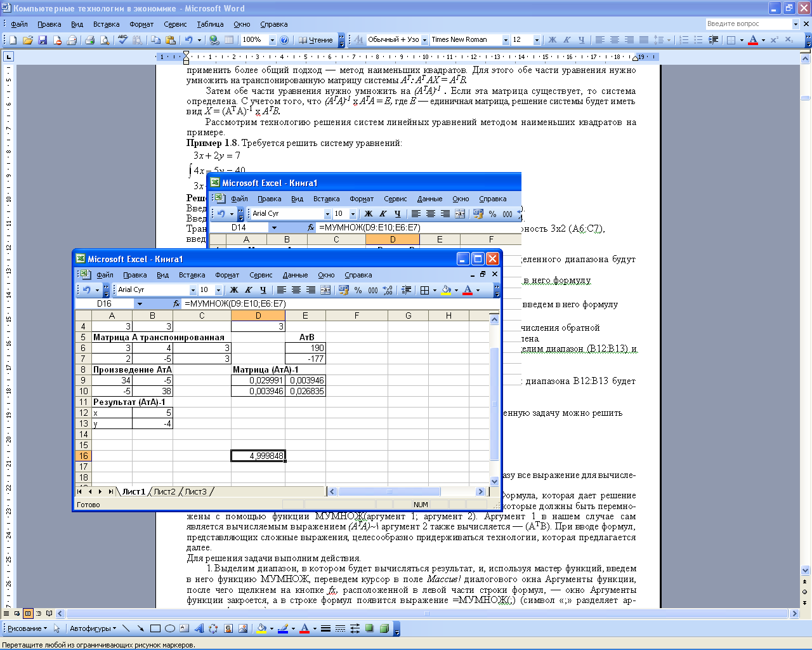Toggle Align Left in the front Excel toolbar
This screenshot has height=650, width=812.
click(282, 290)
